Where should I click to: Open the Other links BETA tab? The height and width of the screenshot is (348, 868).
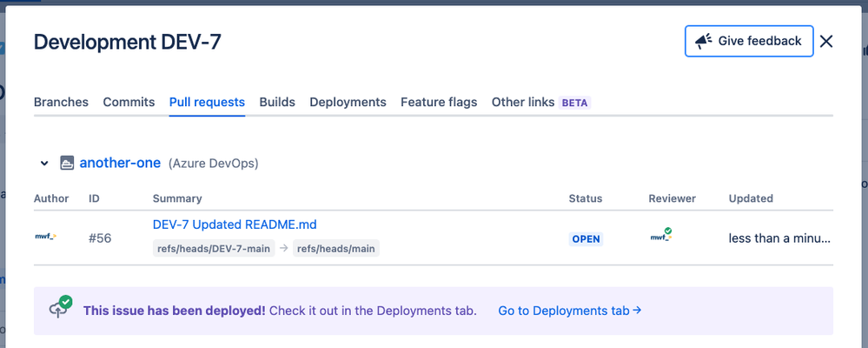[x=541, y=103]
